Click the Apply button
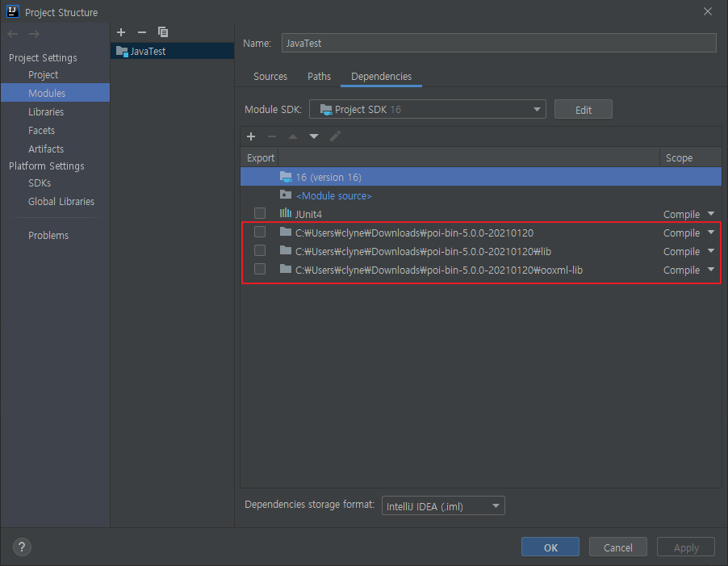The height and width of the screenshot is (566, 728). click(x=686, y=547)
